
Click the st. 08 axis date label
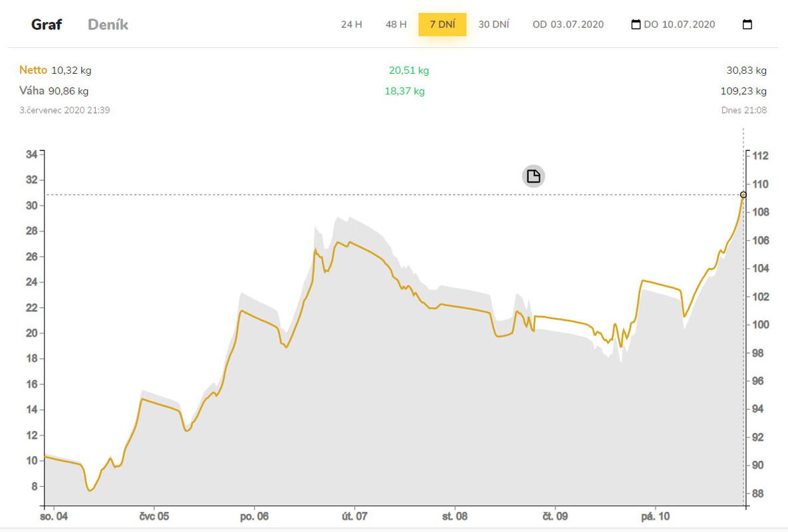455,517
